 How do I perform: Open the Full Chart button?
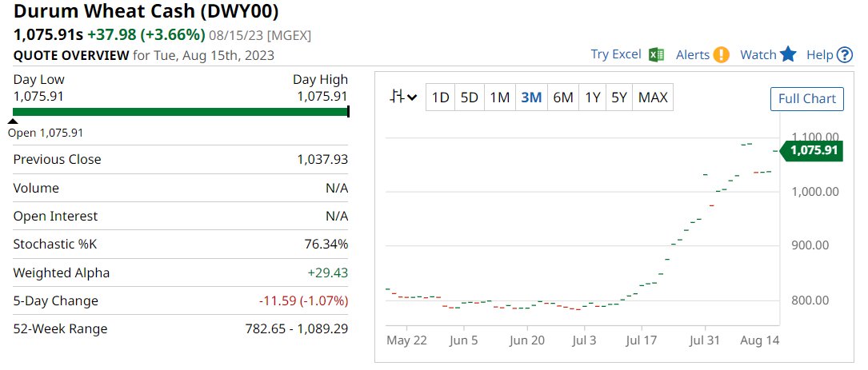pos(807,99)
